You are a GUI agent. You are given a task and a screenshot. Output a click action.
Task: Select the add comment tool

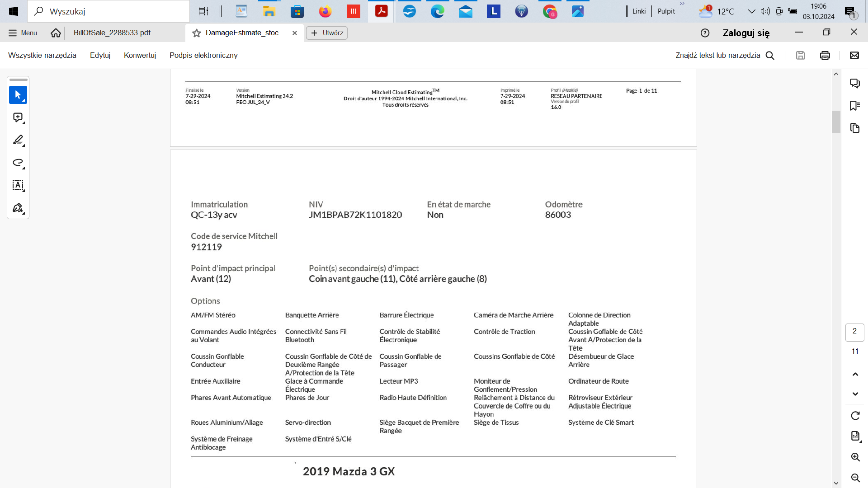coord(18,117)
